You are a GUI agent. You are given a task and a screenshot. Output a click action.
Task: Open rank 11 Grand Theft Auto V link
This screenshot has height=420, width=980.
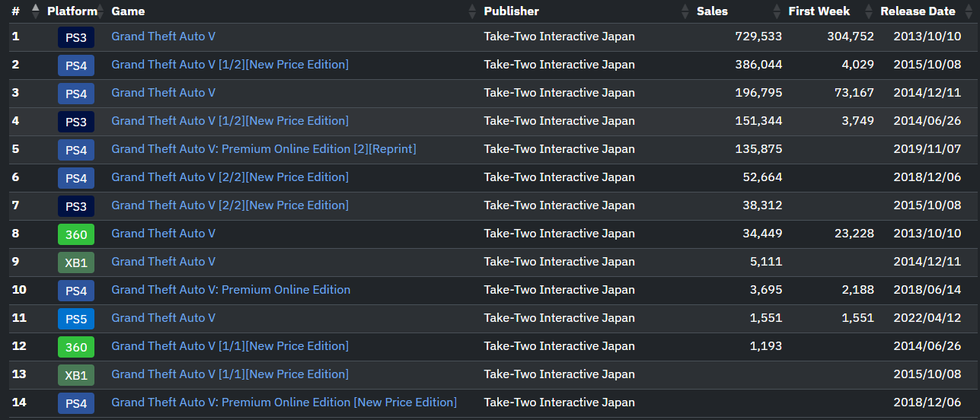[x=164, y=318]
